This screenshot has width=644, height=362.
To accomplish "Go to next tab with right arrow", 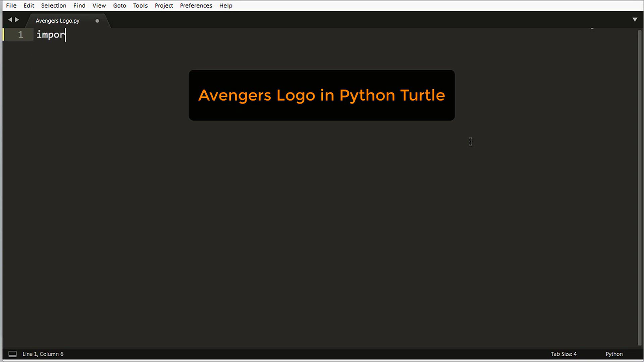I will click(17, 20).
